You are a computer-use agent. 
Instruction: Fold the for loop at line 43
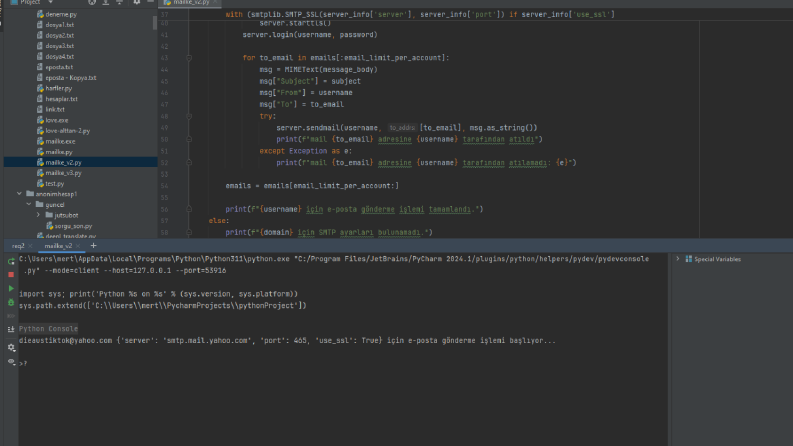(189, 58)
